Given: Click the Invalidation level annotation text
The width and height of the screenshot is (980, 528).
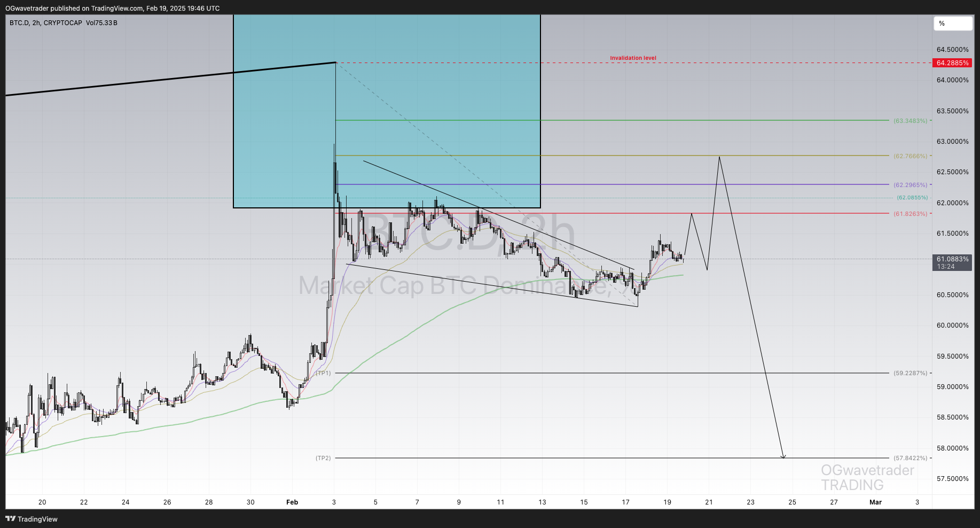Looking at the screenshot, I should [x=633, y=58].
